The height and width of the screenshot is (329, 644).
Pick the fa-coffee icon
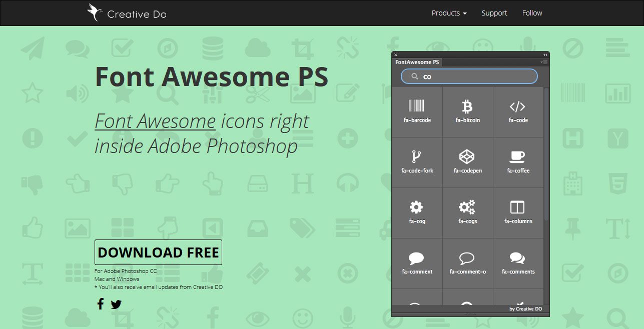coord(518,161)
